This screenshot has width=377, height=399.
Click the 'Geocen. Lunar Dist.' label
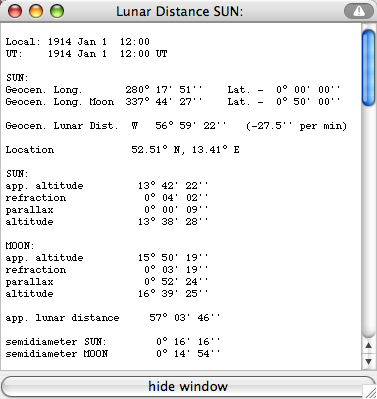tap(62, 126)
